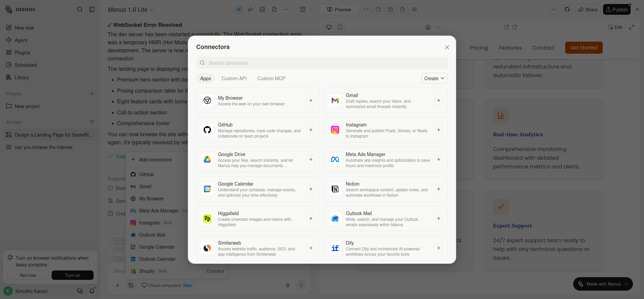Click the Search connectors field
This screenshot has width=644, height=299.
[322, 63]
